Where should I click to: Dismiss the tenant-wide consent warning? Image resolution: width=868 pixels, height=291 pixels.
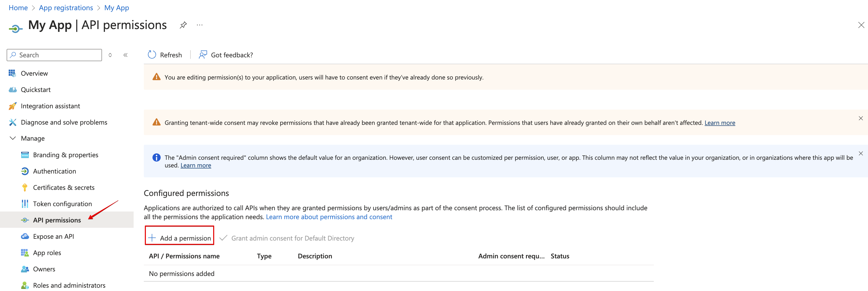point(861,118)
